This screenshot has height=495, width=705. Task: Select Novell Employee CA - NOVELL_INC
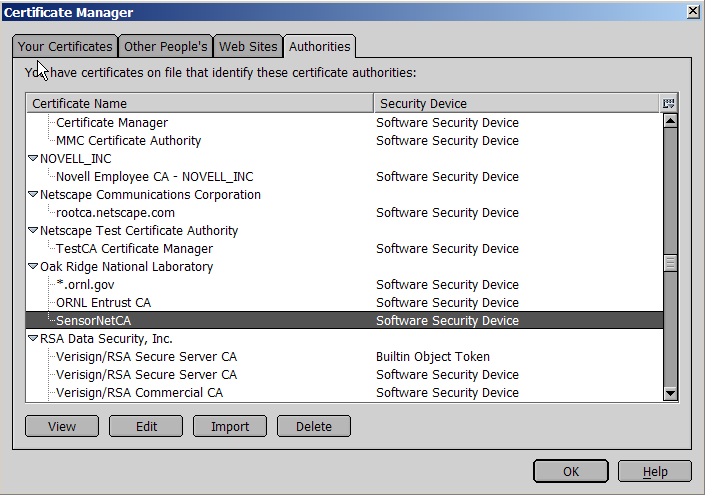click(x=344, y=176)
